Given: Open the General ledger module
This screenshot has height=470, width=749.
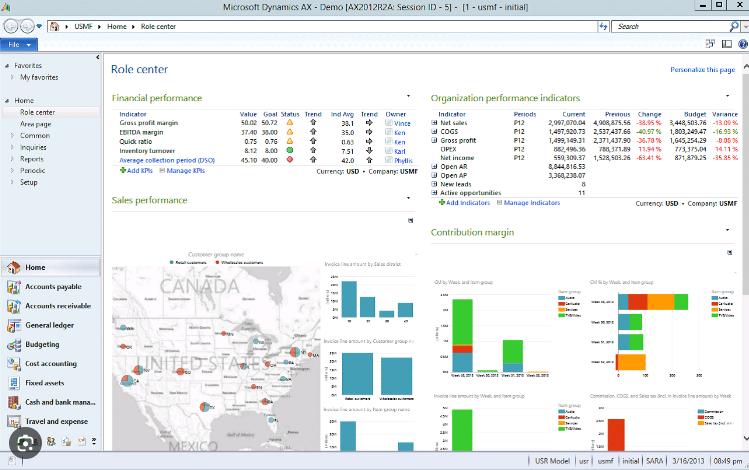Looking at the screenshot, I should (x=51, y=325).
